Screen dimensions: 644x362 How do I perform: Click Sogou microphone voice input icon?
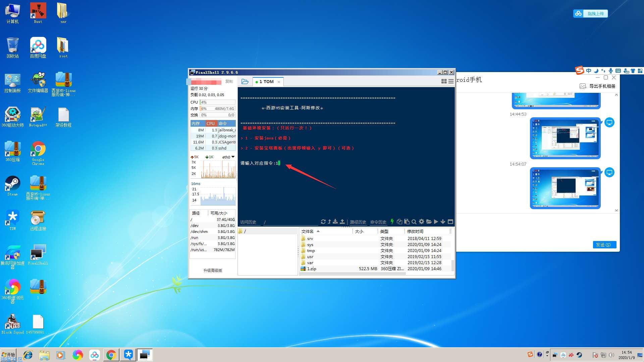point(610,71)
